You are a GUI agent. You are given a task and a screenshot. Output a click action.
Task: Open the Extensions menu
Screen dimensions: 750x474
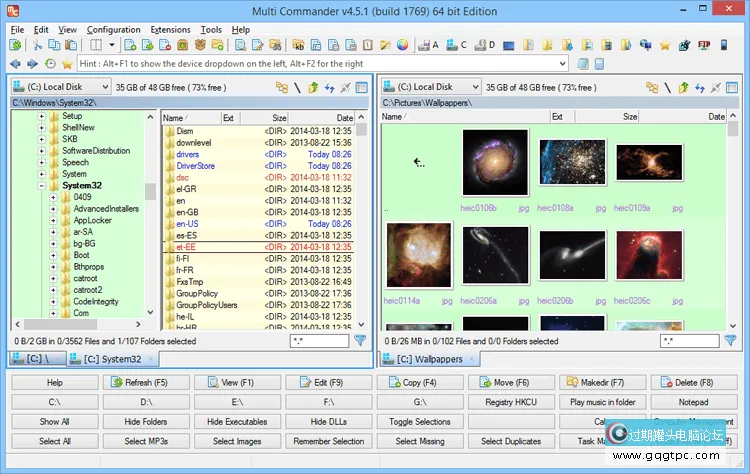click(x=170, y=29)
